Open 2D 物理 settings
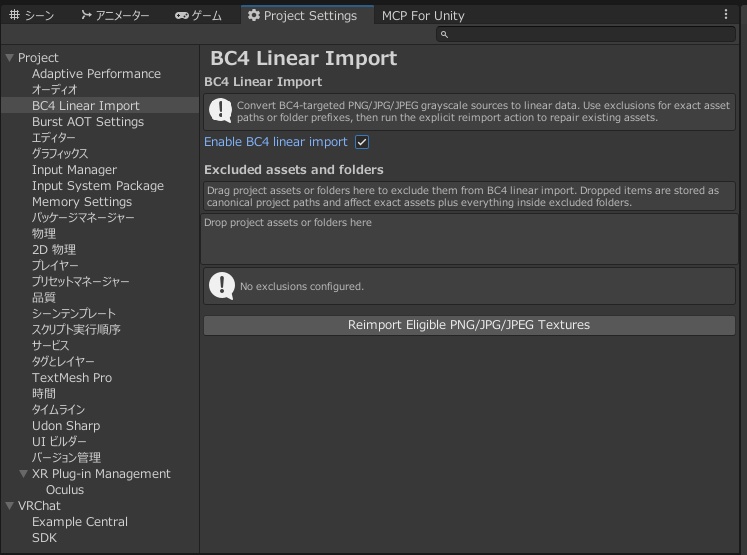 click(x=54, y=250)
